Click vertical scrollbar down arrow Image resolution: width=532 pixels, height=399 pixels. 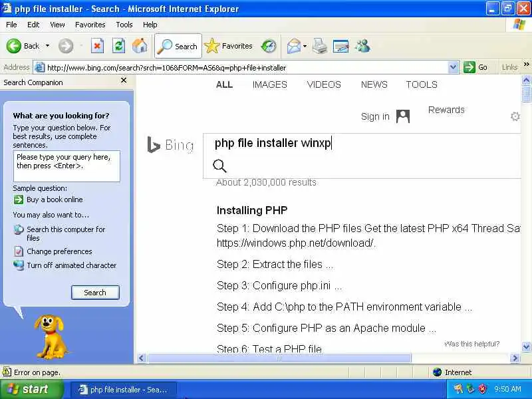click(x=526, y=346)
